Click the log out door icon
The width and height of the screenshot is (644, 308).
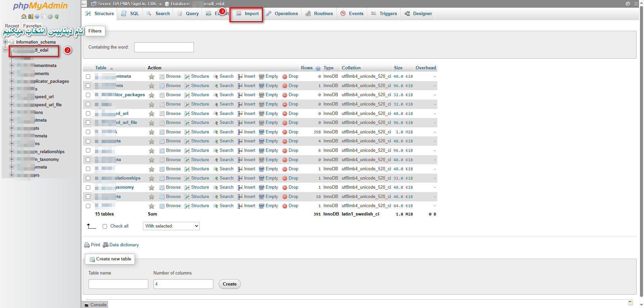tap(30, 16)
